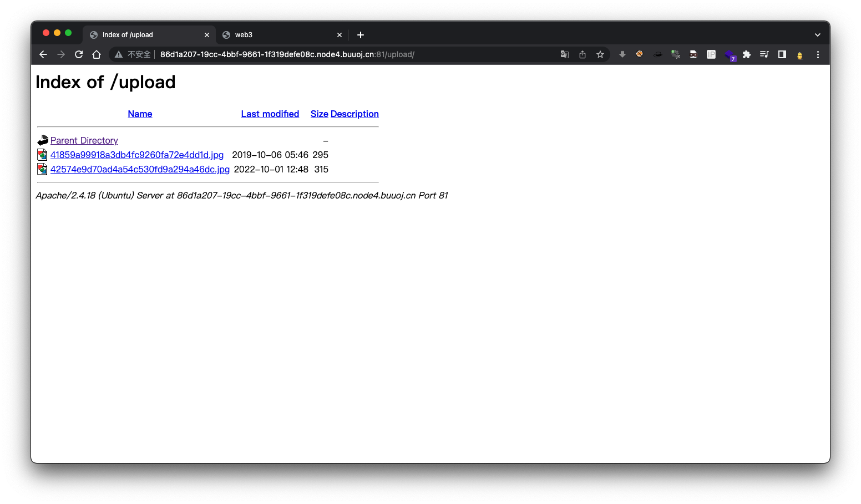This screenshot has width=861, height=504.
Task: Click the not-secure warning icon
Action: (x=119, y=54)
